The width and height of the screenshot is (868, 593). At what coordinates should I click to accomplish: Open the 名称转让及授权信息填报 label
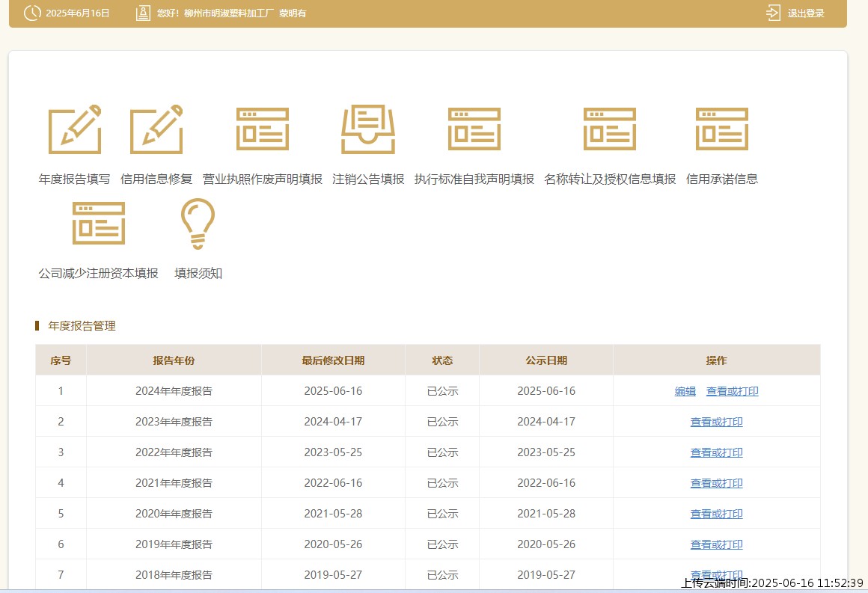(x=610, y=179)
